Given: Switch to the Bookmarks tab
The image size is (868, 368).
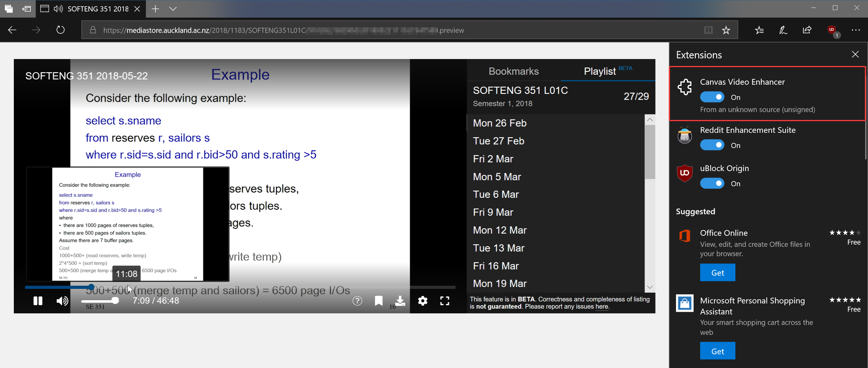Looking at the screenshot, I should (513, 71).
